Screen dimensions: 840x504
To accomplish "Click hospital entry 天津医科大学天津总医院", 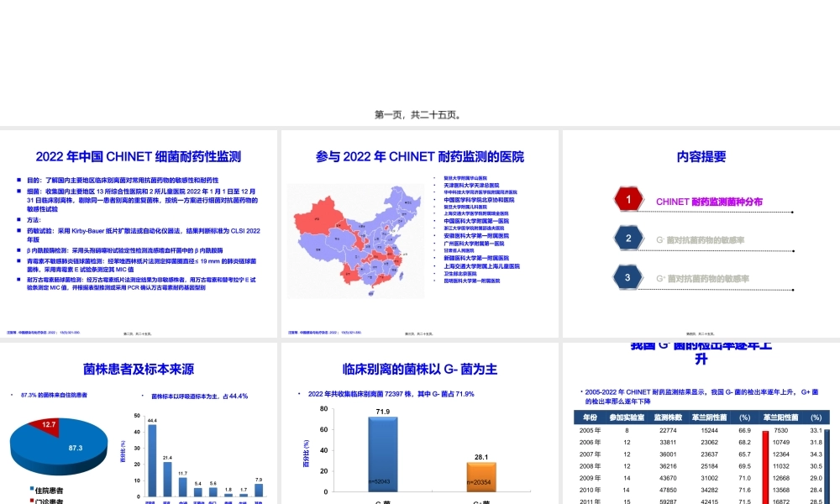I will pyautogui.click(x=471, y=186).
